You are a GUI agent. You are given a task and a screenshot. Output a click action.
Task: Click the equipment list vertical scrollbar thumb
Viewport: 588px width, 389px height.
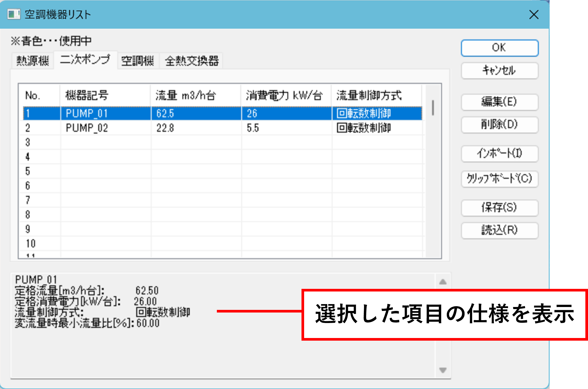coord(433,108)
